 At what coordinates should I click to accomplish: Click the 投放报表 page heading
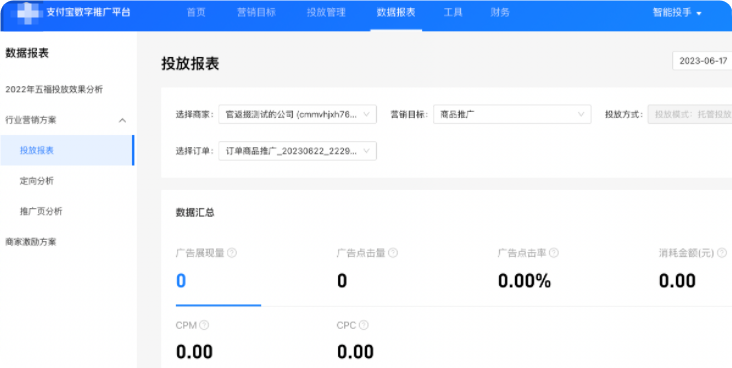[x=190, y=64]
